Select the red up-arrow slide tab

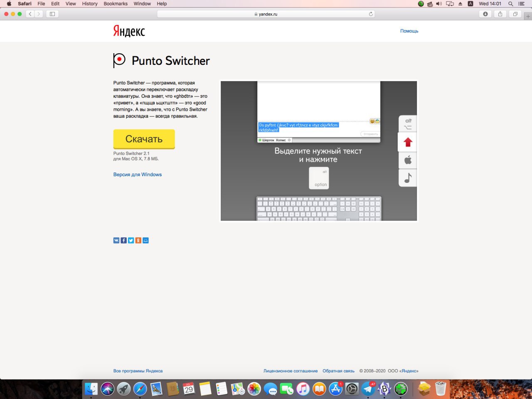(407, 142)
